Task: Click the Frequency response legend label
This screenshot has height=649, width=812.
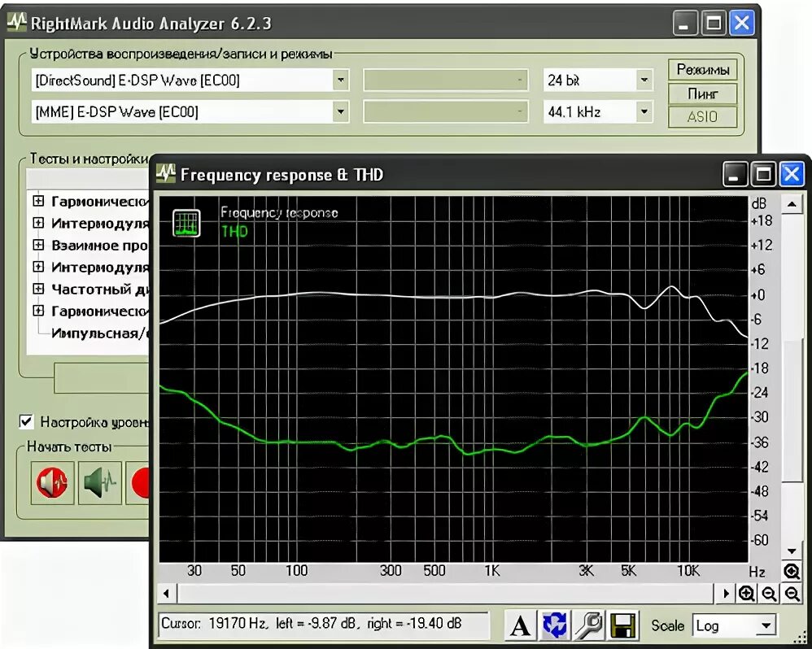Action: 279,213
